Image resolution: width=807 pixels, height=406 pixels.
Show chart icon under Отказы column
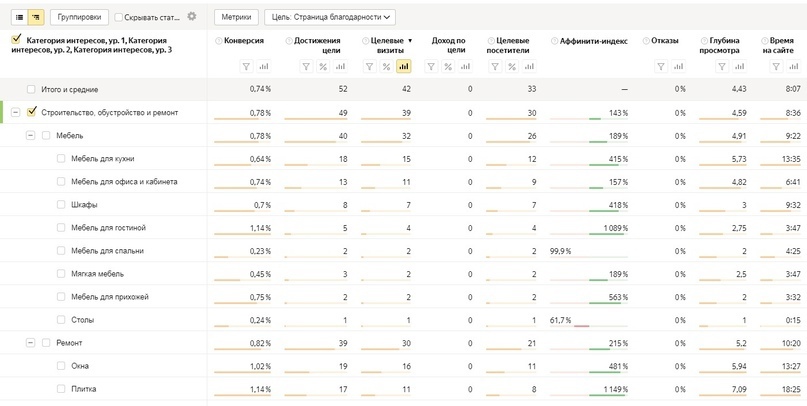[678, 66]
